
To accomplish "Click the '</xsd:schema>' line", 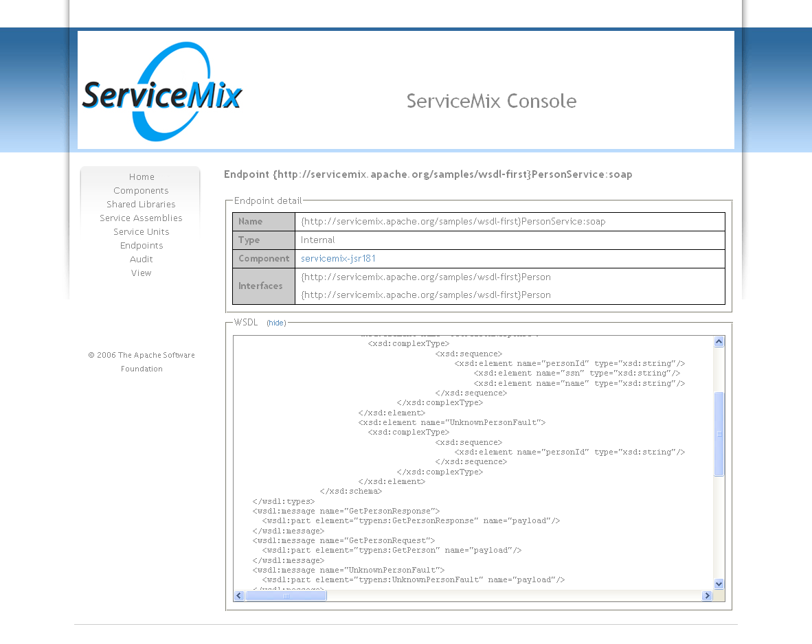I will (x=351, y=492).
